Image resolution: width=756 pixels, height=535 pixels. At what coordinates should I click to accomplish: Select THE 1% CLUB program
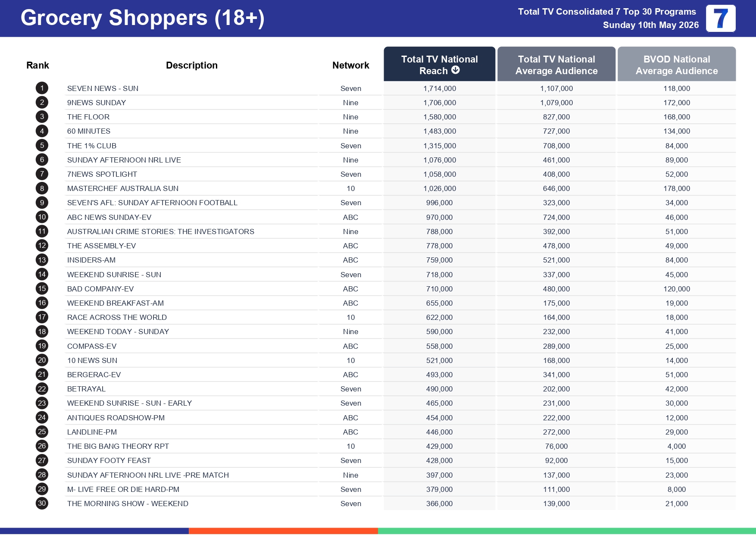(x=92, y=146)
